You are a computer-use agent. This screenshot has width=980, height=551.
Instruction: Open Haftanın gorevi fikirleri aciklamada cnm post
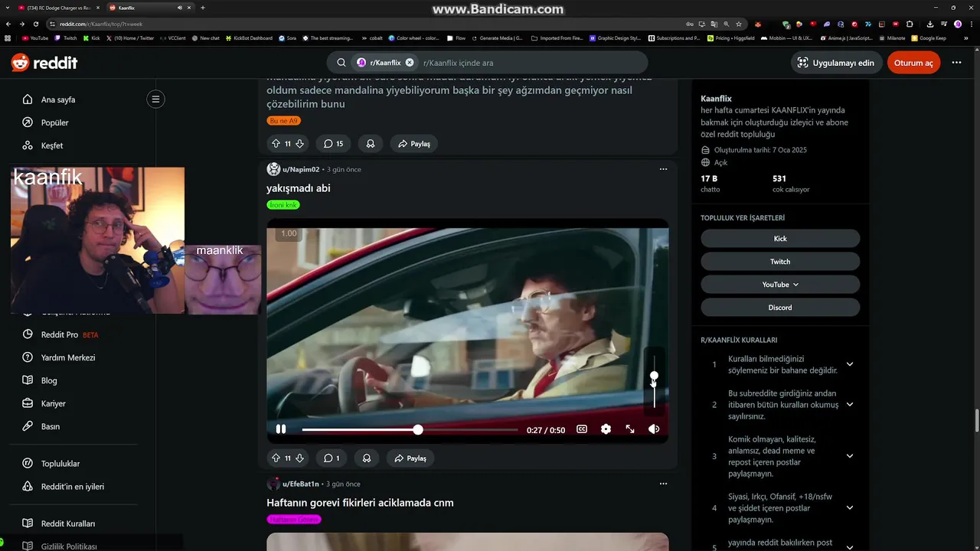pyautogui.click(x=360, y=503)
